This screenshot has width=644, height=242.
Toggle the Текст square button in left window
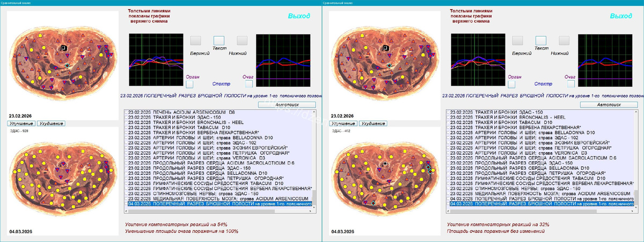coord(219,40)
